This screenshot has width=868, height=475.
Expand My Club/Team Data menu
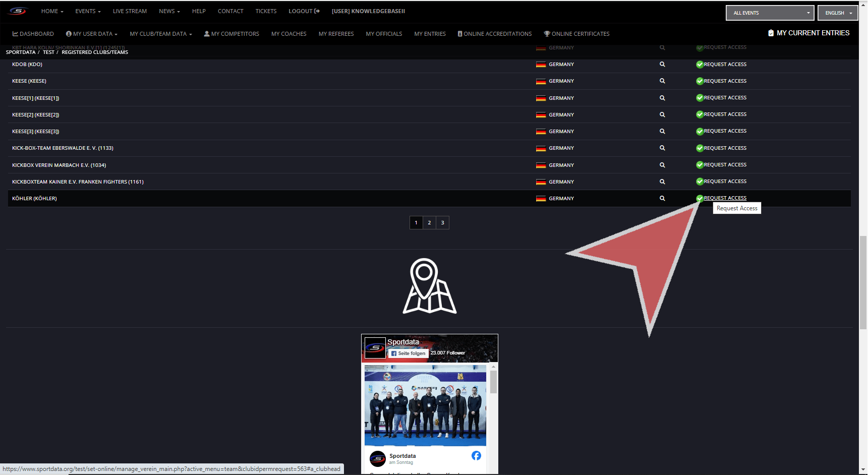tap(160, 34)
